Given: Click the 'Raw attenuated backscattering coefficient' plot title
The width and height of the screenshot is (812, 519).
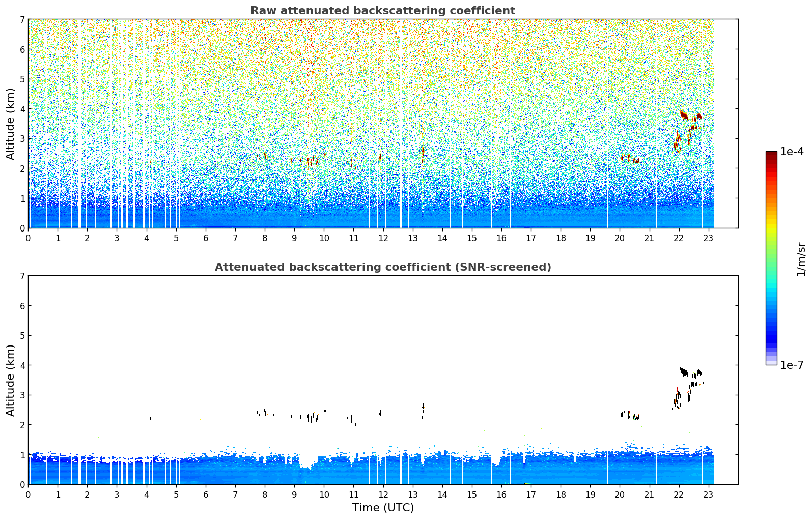Looking at the screenshot, I should 383,11.
